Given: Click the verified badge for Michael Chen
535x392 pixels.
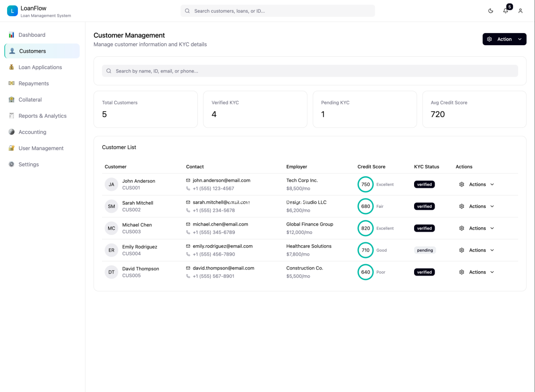Looking at the screenshot, I should 424,228.
